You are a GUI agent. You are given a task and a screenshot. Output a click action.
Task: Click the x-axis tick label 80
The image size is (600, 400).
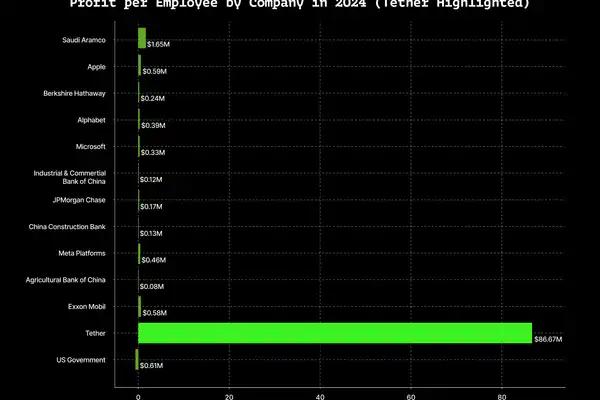click(x=502, y=397)
